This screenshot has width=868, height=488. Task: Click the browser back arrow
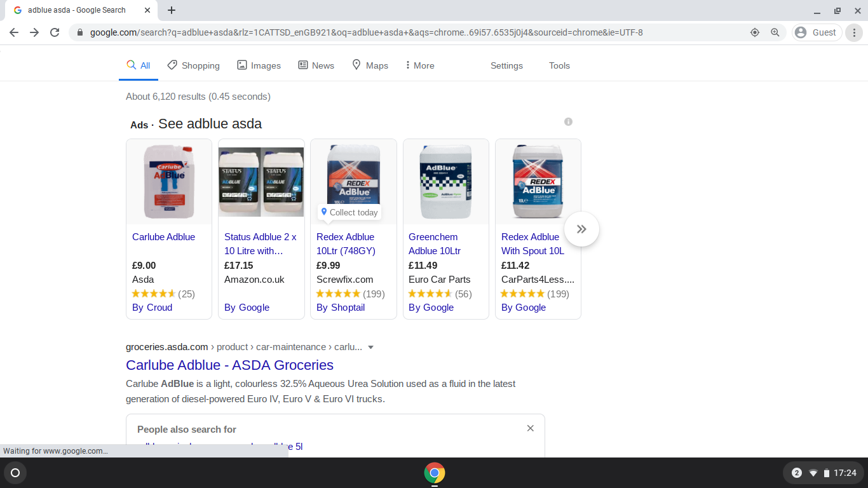(14, 32)
